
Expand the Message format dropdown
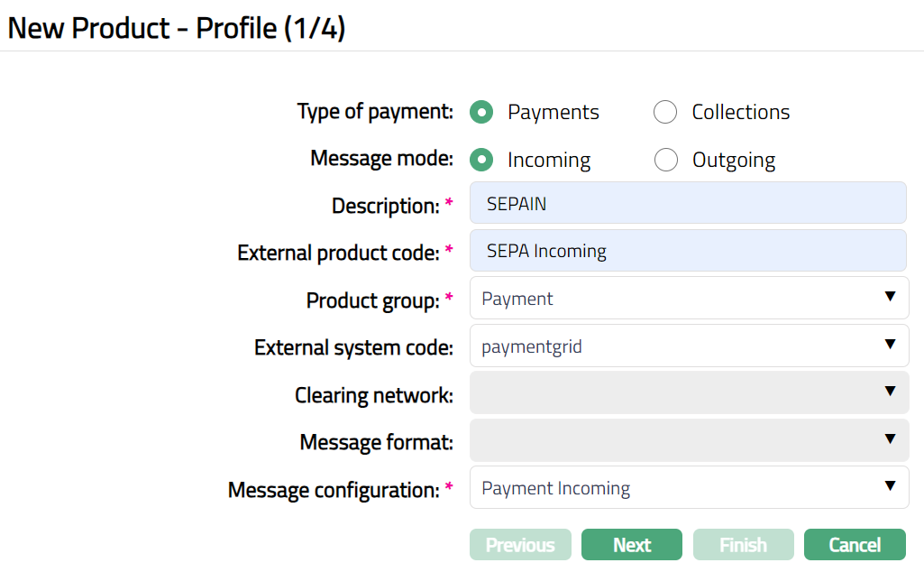689,440
